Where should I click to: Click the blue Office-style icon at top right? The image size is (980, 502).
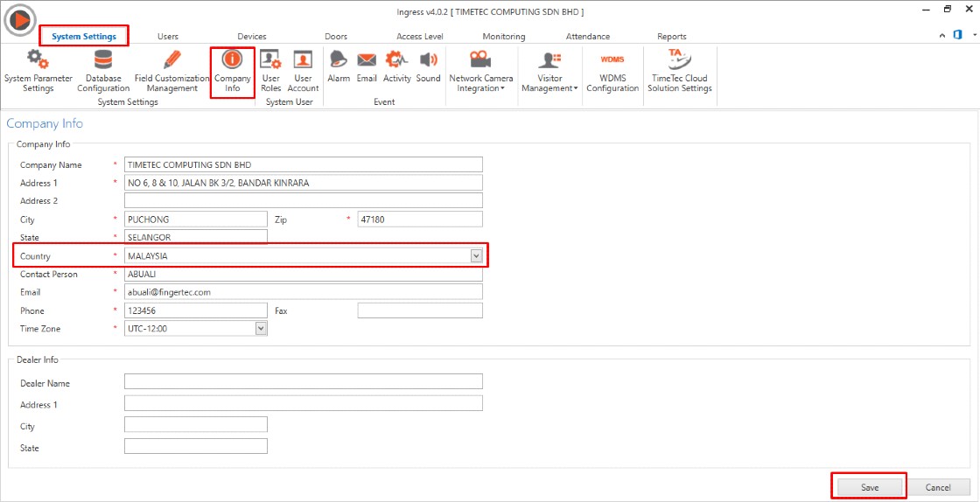957,35
